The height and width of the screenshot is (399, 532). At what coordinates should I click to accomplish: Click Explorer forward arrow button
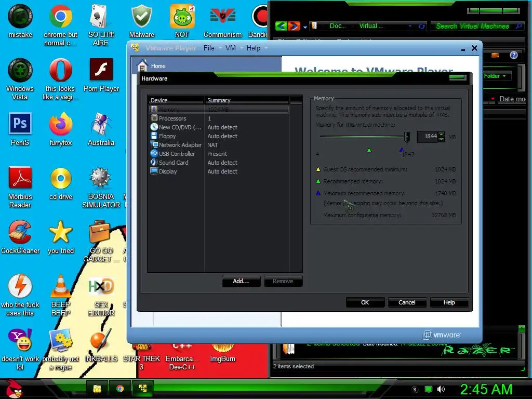[294, 26]
